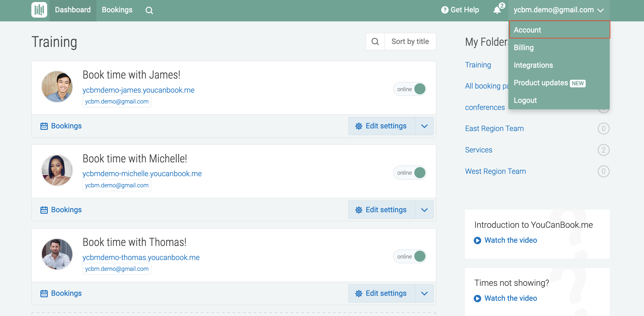Image resolution: width=644 pixels, height=316 pixels.
Task: Click the calendar icon in James's Bookings row
Action: coord(44,126)
